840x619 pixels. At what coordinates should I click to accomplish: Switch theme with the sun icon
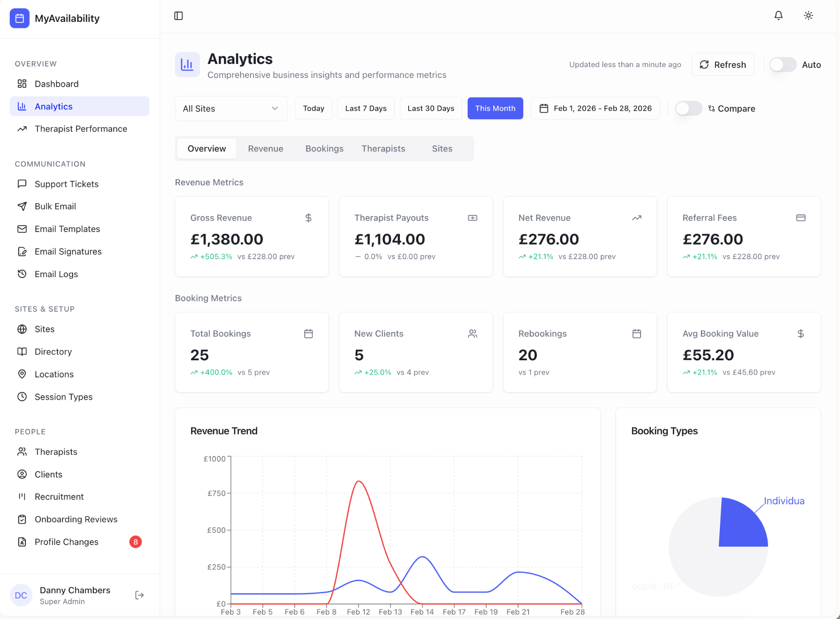tap(808, 16)
